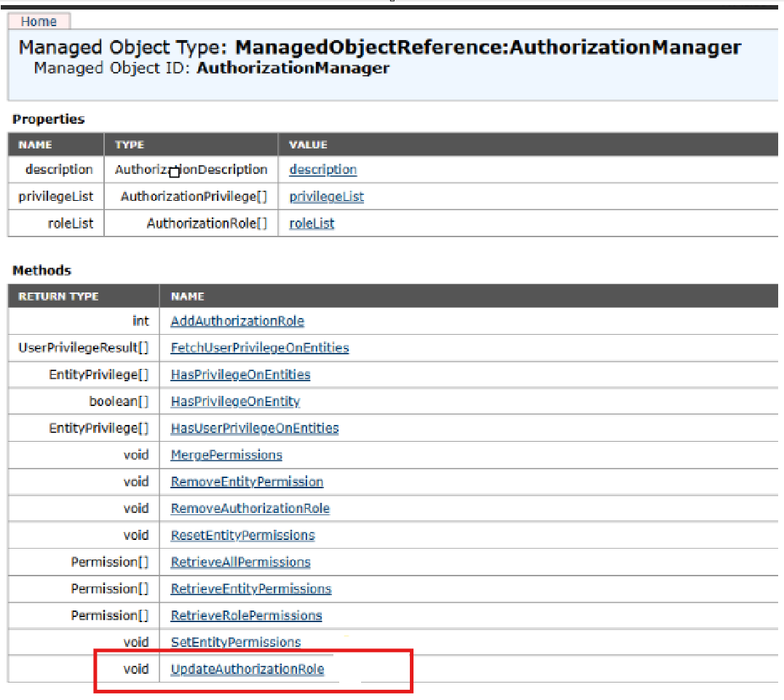Click the RETURN TYPE header in Methods
784x700 pixels.
[x=58, y=296]
